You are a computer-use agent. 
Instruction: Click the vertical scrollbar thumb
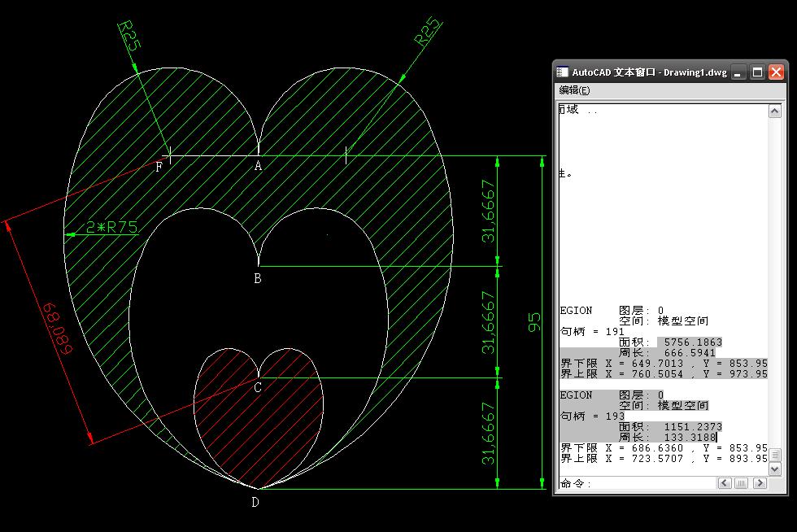click(774, 455)
